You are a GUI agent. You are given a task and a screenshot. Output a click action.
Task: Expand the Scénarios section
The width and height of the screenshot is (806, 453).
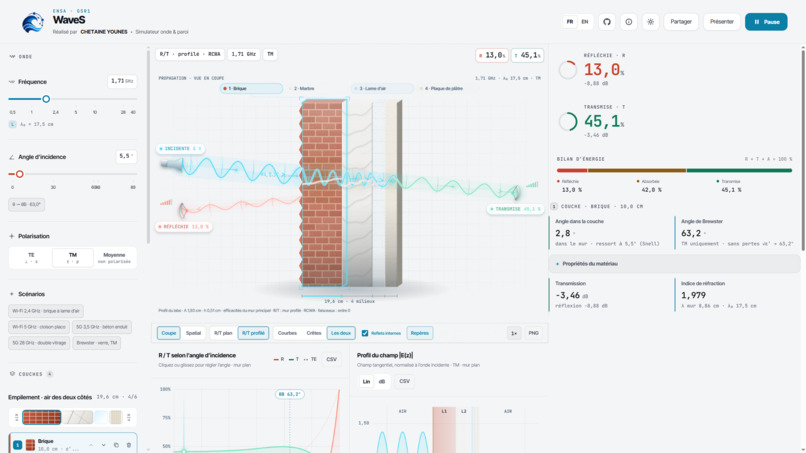click(11, 294)
